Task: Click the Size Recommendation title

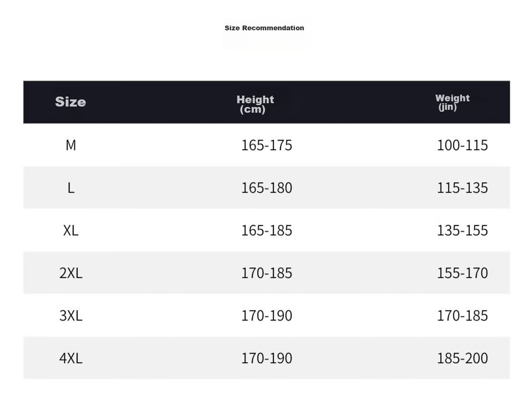Action: pos(264,28)
